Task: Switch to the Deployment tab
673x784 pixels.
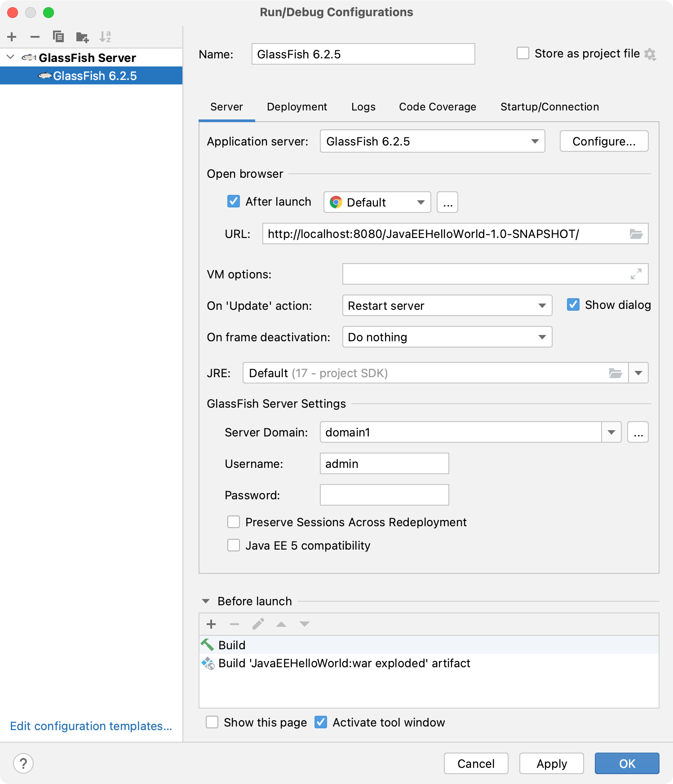Action: 297,107
